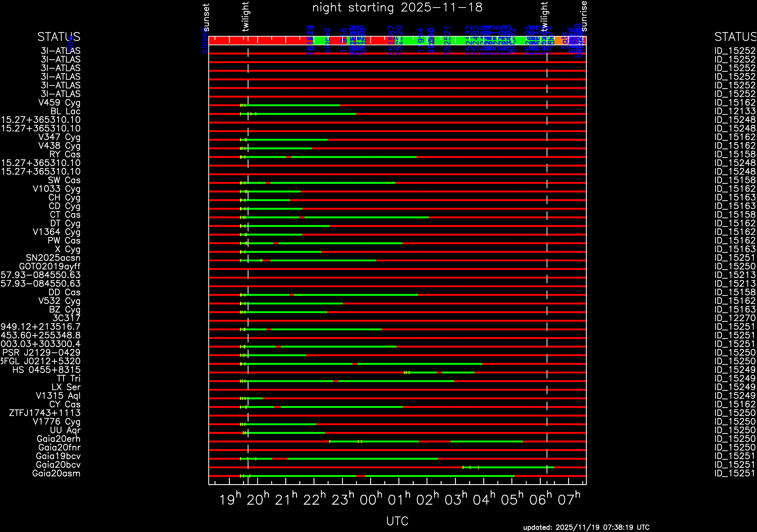757x532 pixels.
Task: Click the Gaia20asm label at bottom
Action: 56,473
